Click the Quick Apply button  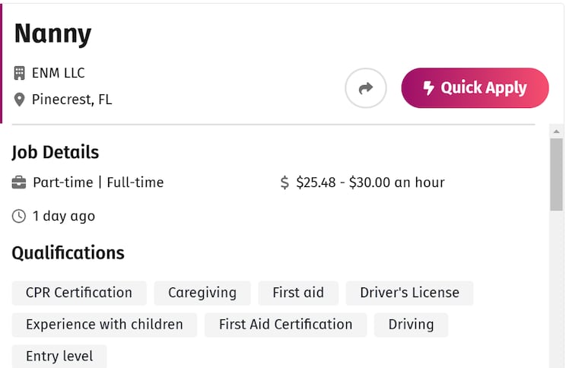coord(475,88)
